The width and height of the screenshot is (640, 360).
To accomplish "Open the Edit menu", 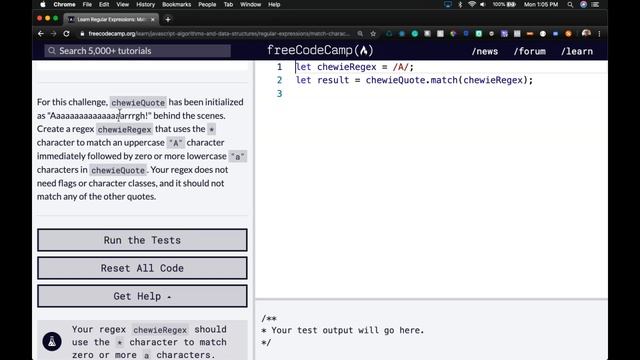I will tap(104, 4).
